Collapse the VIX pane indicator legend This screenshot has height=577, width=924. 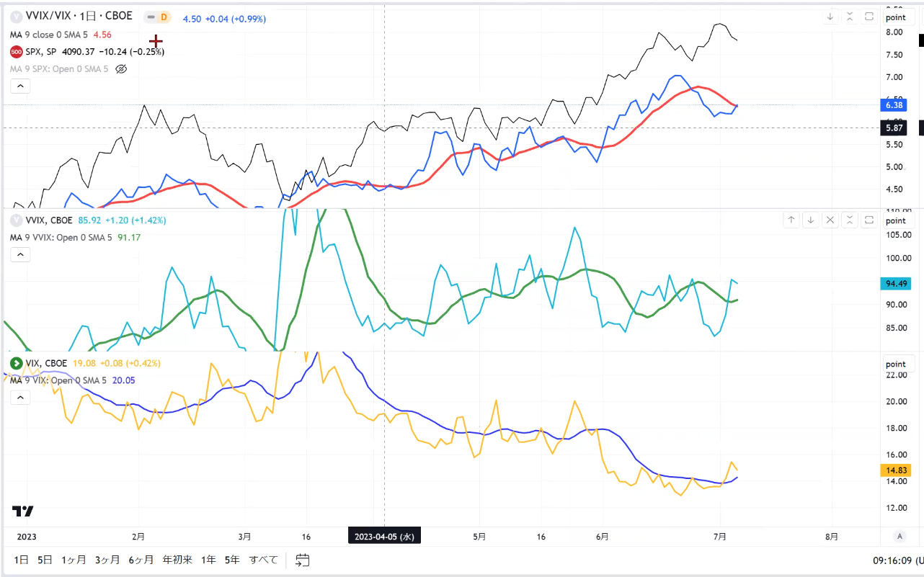point(20,397)
